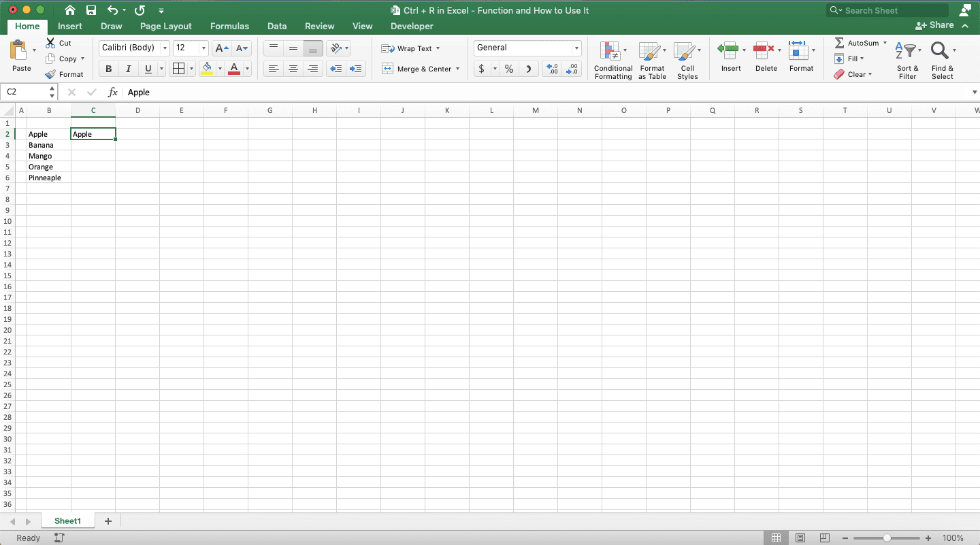Open the fill color dropdown arrow
Viewport: 980px width, 545px height.
click(220, 69)
